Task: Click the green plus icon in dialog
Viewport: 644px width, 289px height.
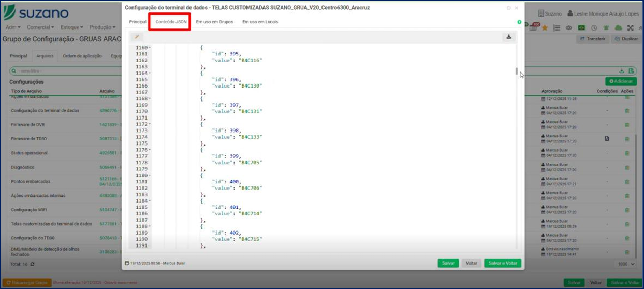Action: tap(519, 22)
